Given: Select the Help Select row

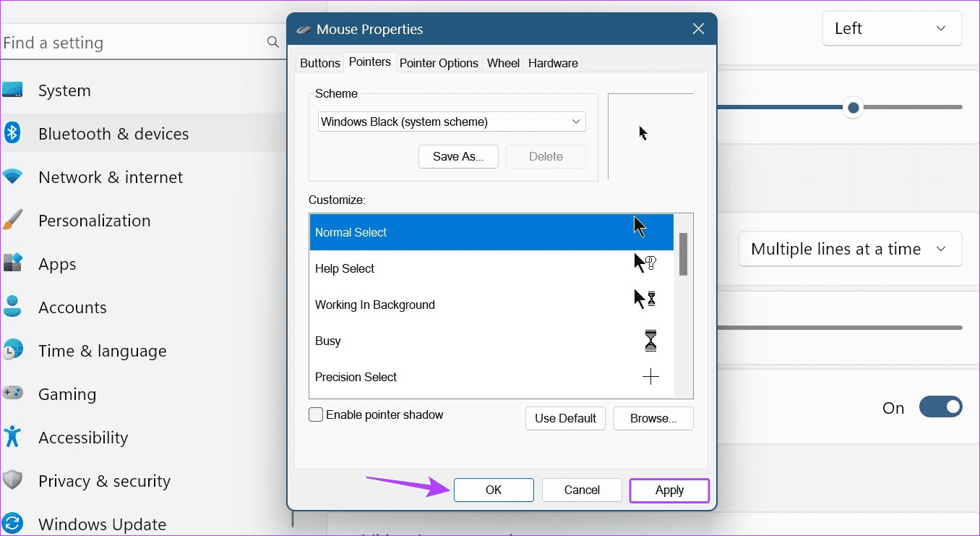Looking at the screenshot, I should tap(491, 268).
